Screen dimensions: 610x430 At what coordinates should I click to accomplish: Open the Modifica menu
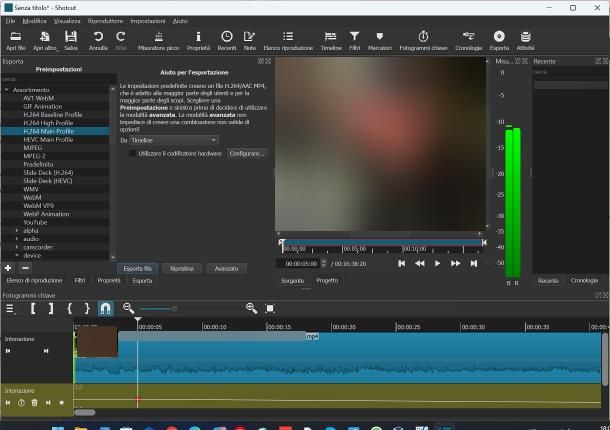click(x=34, y=21)
